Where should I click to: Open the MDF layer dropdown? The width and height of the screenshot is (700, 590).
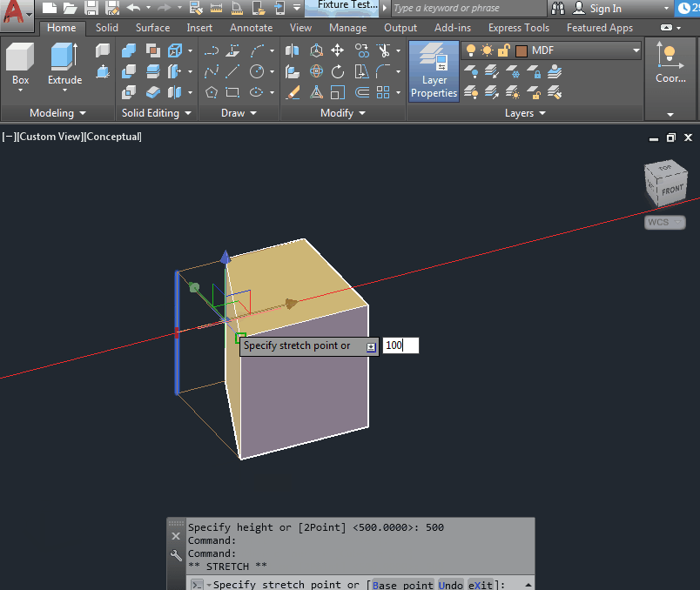click(x=636, y=50)
